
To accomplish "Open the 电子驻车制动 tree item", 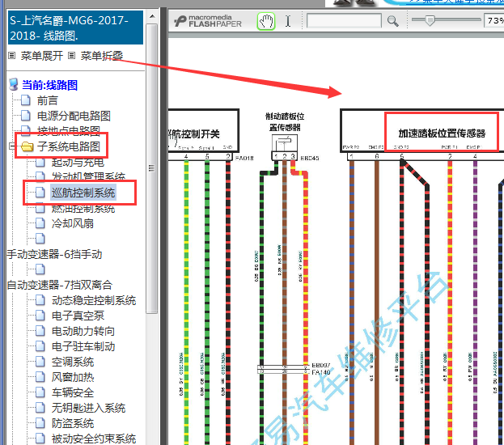I will (x=83, y=346).
